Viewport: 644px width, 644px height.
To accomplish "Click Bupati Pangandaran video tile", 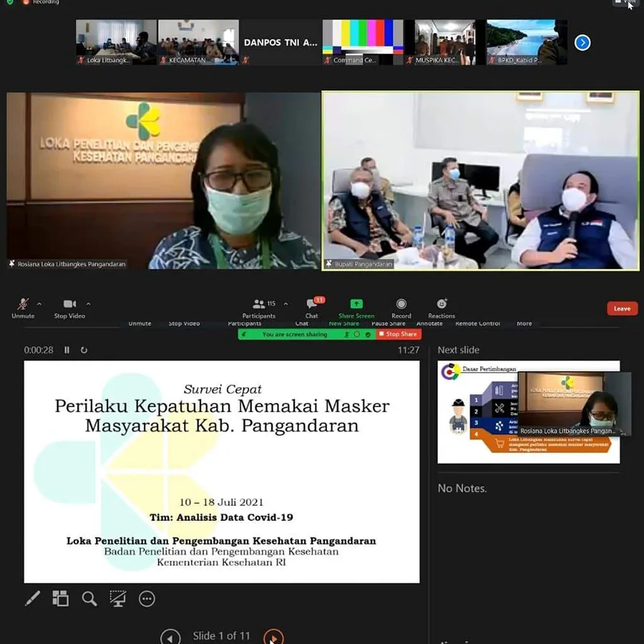I will pyautogui.click(x=481, y=181).
